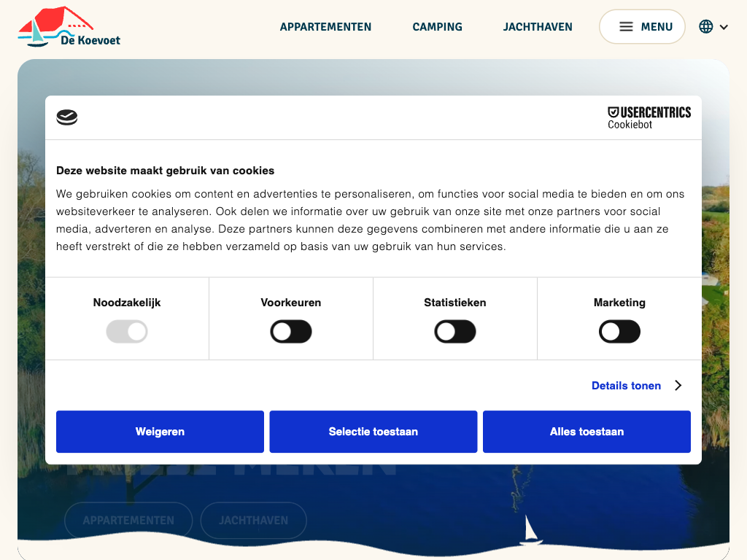Click the Noodzakelijk category label
Screen dimensions: 747x560
[127, 303]
